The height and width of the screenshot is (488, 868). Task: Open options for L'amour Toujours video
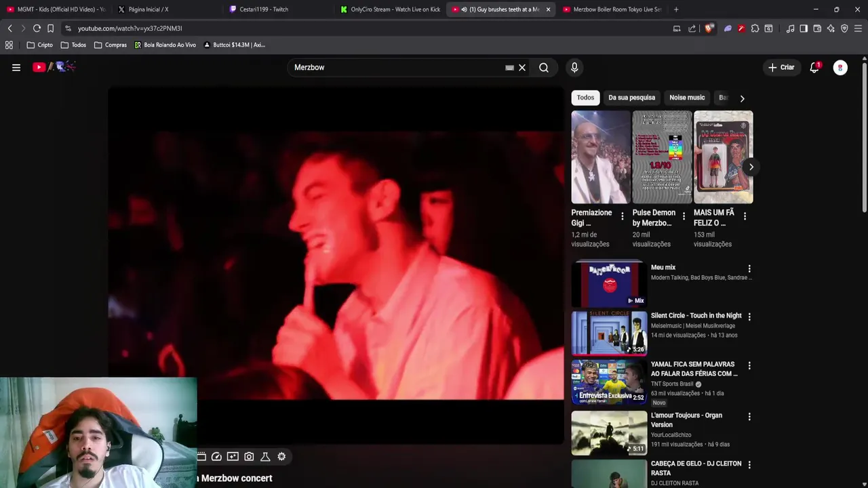pyautogui.click(x=749, y=416)
